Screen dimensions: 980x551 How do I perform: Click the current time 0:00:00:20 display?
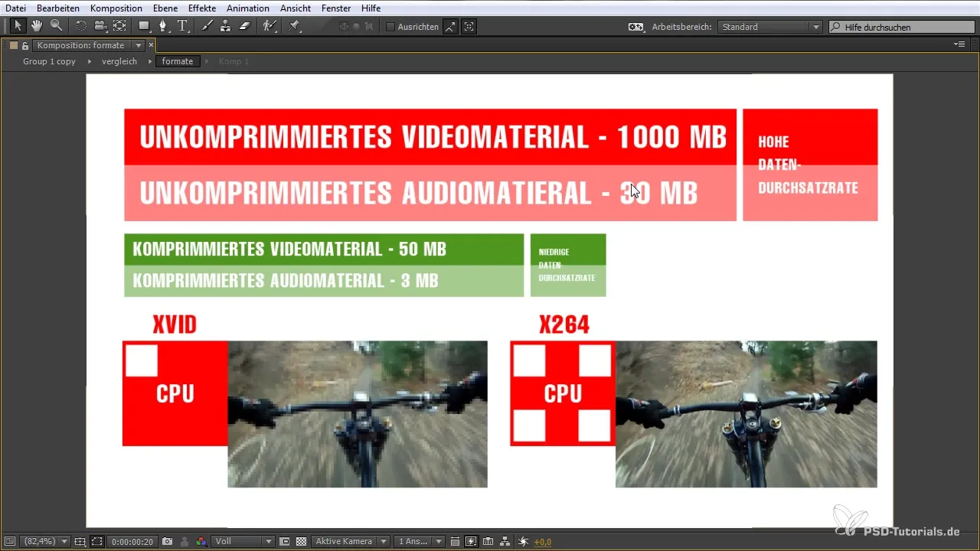[x=133, y=541]
